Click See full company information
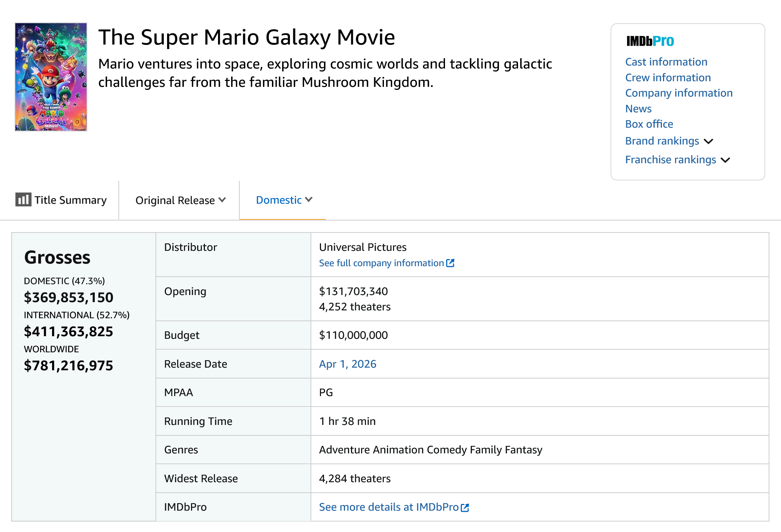Image resolution: width=781 pixels, height=532 pixels. [x=381, y=263]
